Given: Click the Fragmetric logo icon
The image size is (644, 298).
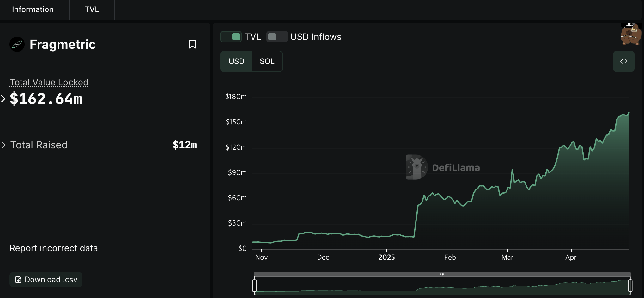Looking at the screenshot, I should pyautogui.click(x=17, y=44).
